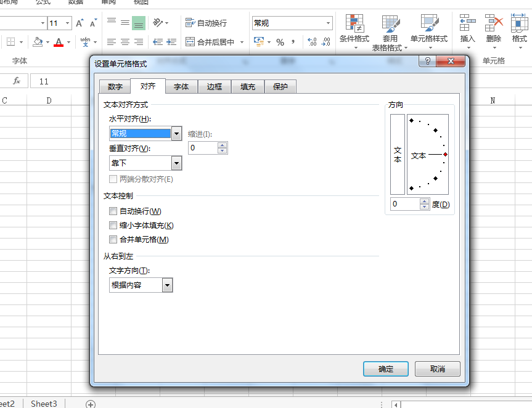
Task: Apply percent style icon
Action: point(280,42)
